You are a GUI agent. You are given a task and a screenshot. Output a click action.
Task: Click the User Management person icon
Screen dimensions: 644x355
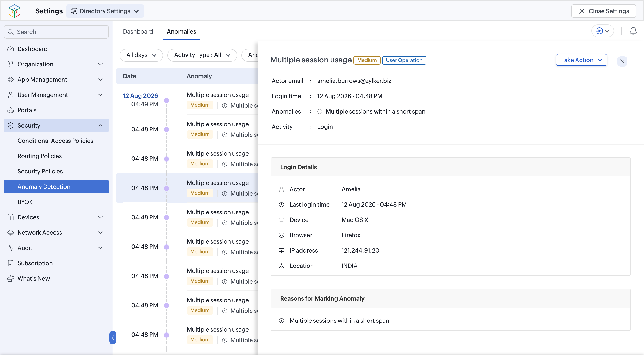(10, 95)
